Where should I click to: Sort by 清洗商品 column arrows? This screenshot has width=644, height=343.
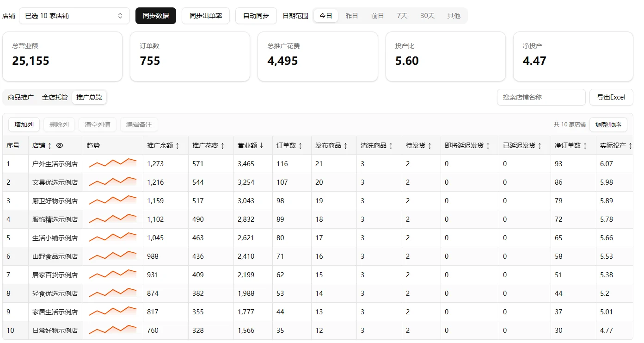(391, 145)
